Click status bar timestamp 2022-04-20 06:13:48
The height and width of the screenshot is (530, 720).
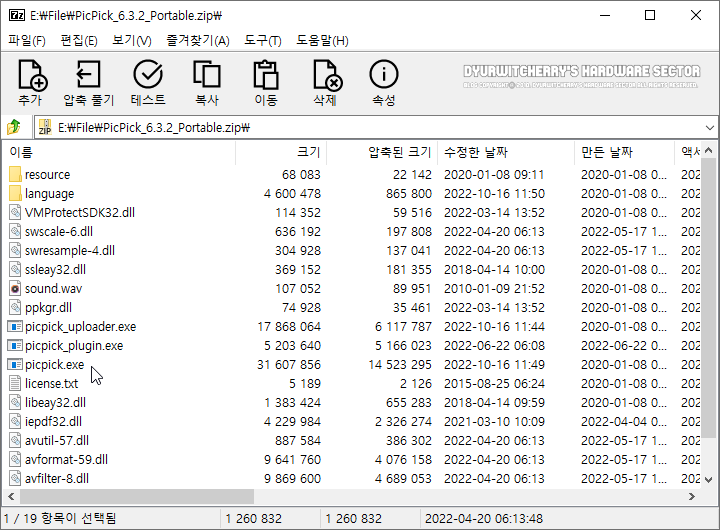pyautogui.click(x=484, y=519)
